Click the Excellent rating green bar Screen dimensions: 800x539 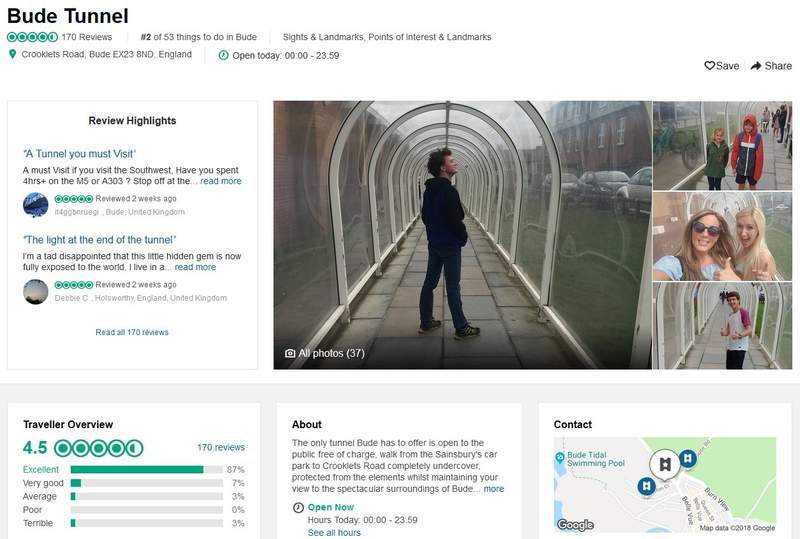click(137, 469)
